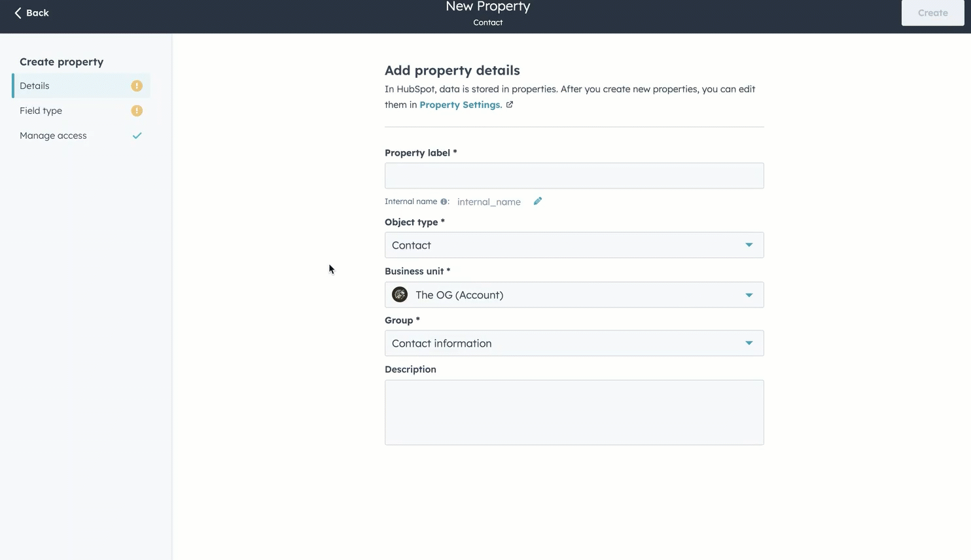Click the info icon beside Internal name
Screen dimensions: 971x560
[x=444, y=201]
